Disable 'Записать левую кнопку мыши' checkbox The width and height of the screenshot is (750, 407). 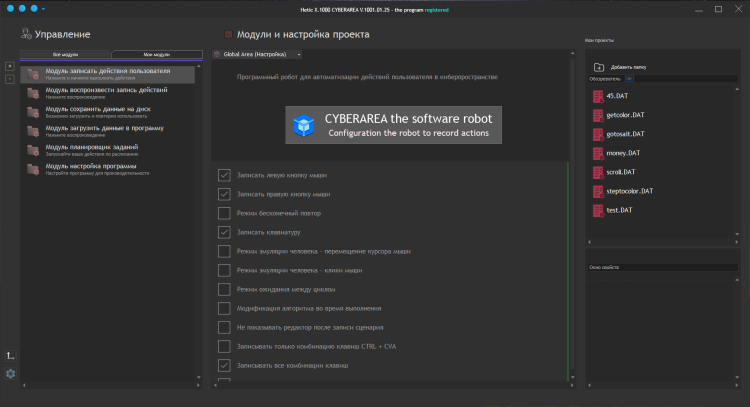click(x=224, y=175)
